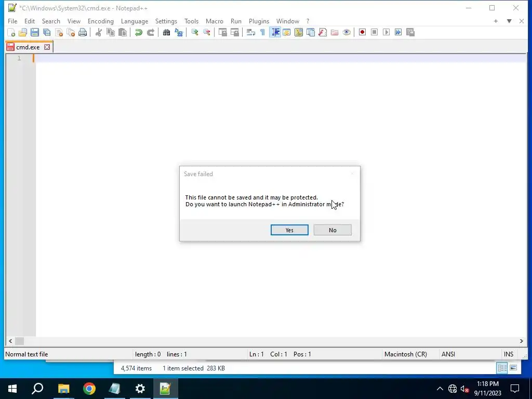Viewport: 532px width, 399px height.
Task: Click the Redo arrow icon
Action: [x=150, y=32]
